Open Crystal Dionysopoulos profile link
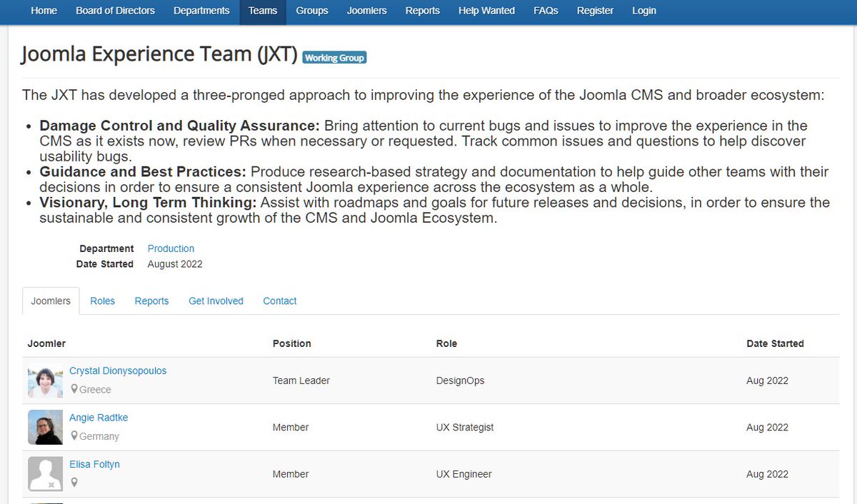 pos(118,371)
